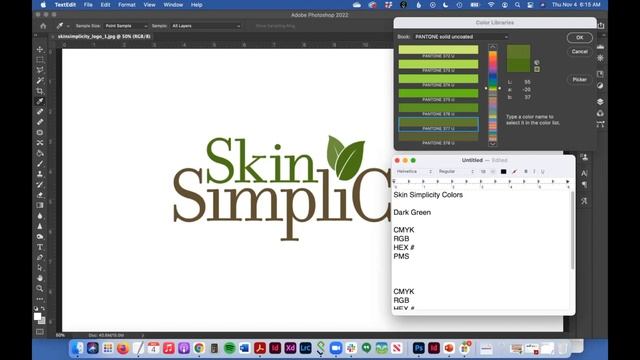This screenshot has width=640, height=360.
Task: Open the Character panel icon
Action: (584, 173)
